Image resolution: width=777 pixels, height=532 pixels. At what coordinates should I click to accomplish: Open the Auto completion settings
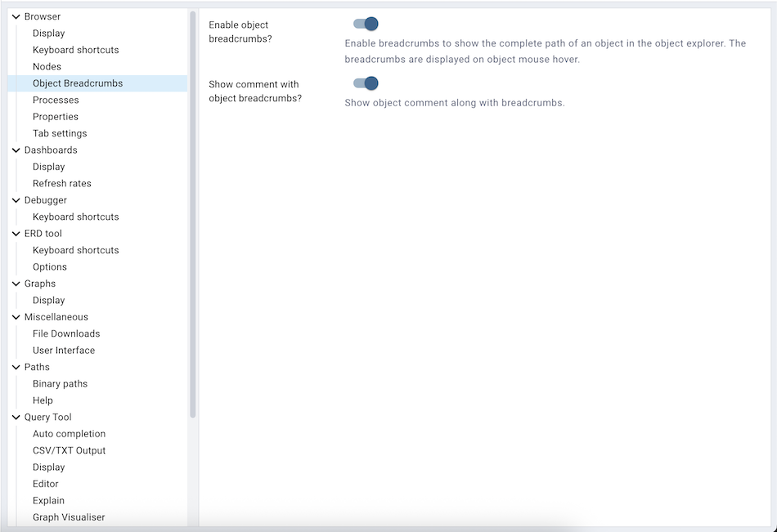coord(69,433)
